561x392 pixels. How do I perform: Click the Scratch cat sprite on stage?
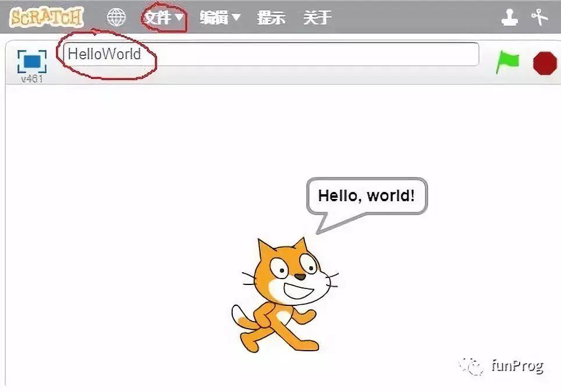pos(285,295)
